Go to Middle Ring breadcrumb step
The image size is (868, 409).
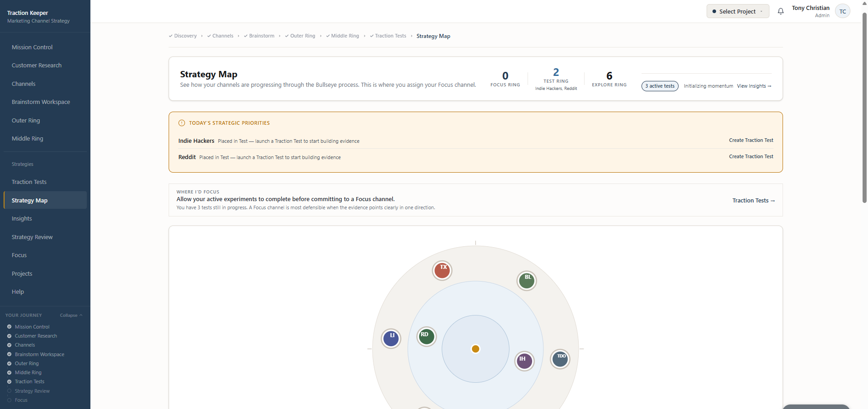click(x=342, y=36)
